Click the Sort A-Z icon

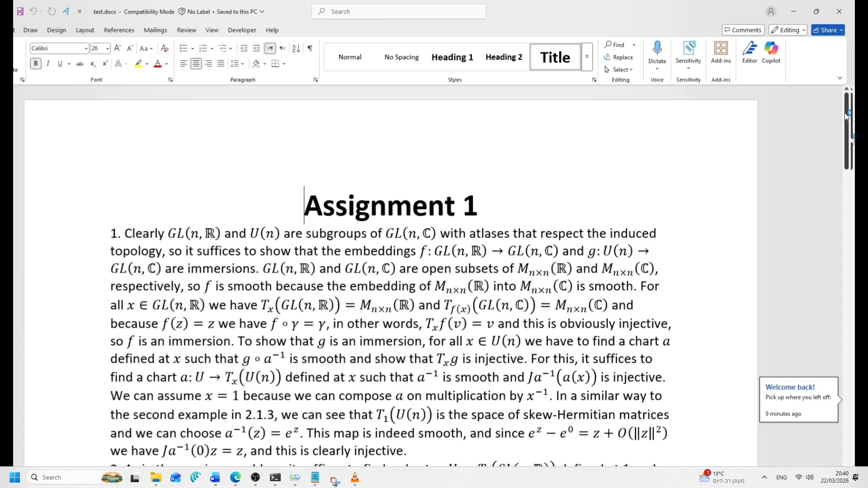(x=296, y=48)
